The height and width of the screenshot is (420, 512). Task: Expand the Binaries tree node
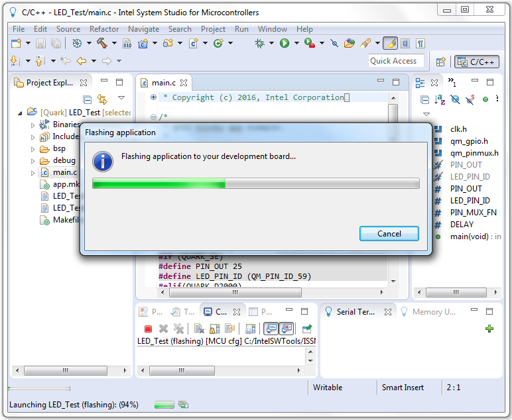pos(32,125)
